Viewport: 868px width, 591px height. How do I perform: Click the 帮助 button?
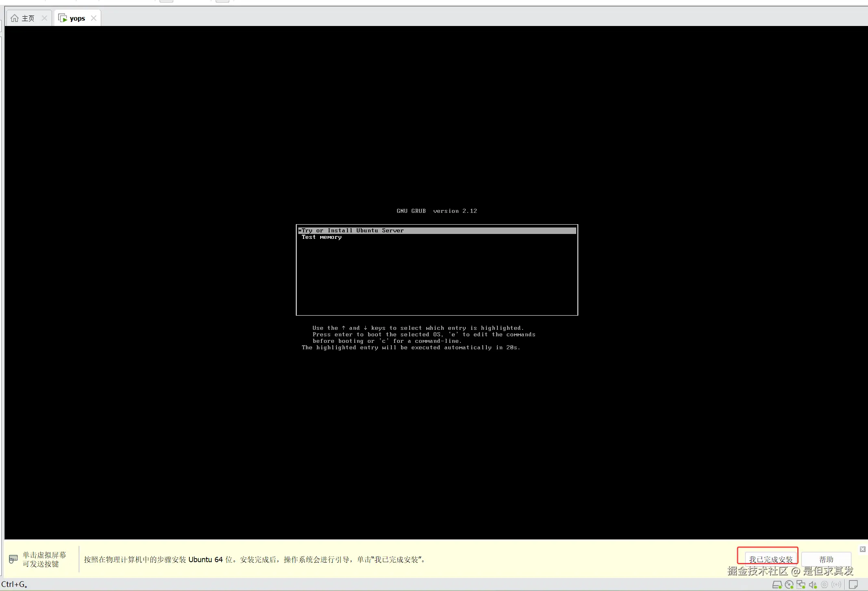[826, 559]
